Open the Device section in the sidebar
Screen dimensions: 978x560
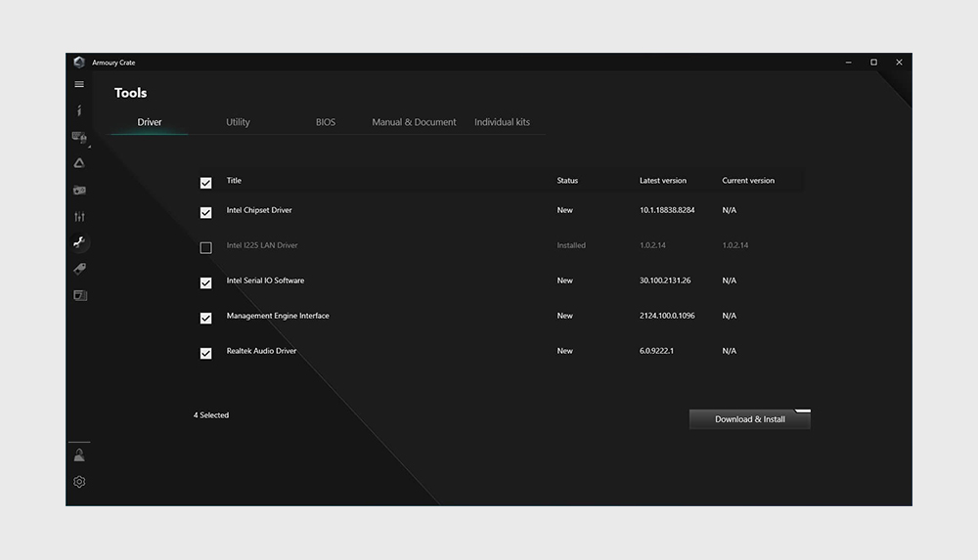tap(79, 138)
